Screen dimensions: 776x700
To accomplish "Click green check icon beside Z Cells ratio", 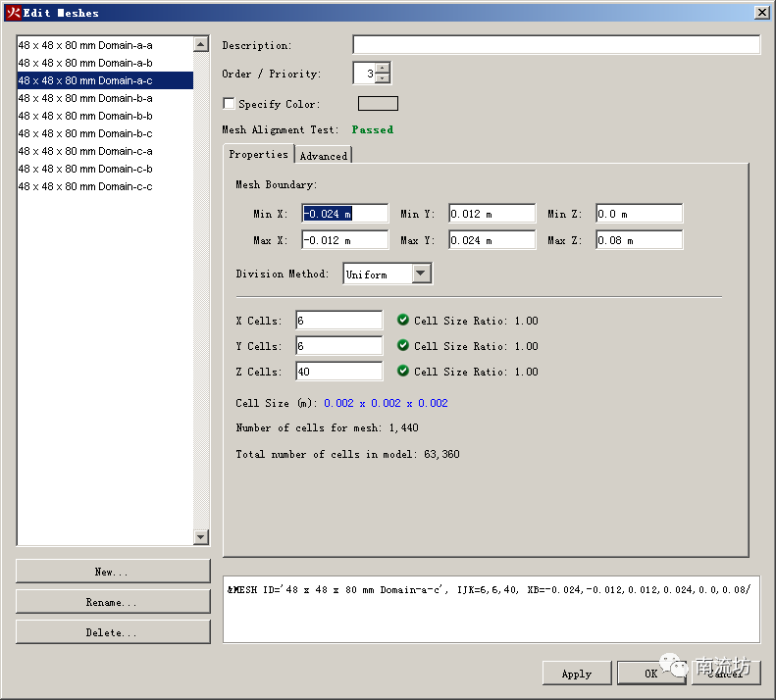I will pyautogui.click(x=403, y=371).
